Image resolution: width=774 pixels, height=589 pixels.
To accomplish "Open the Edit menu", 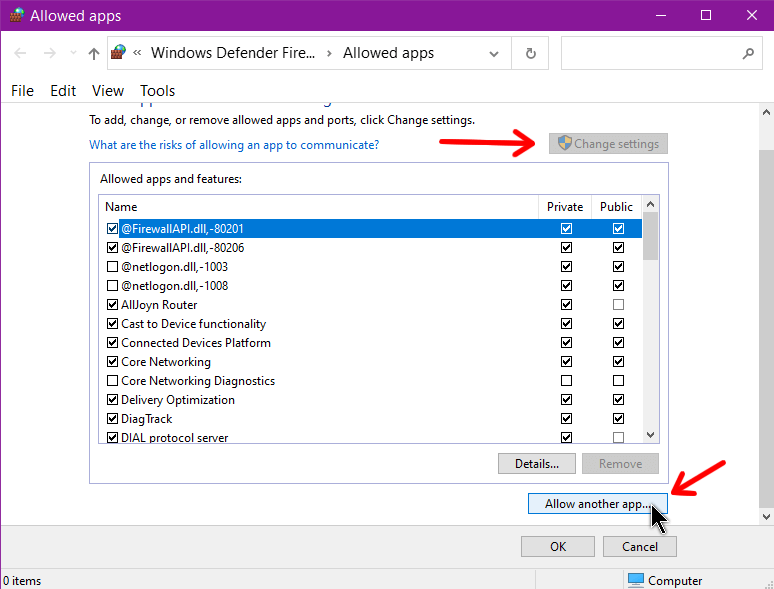I will click(x=63, y=91).
